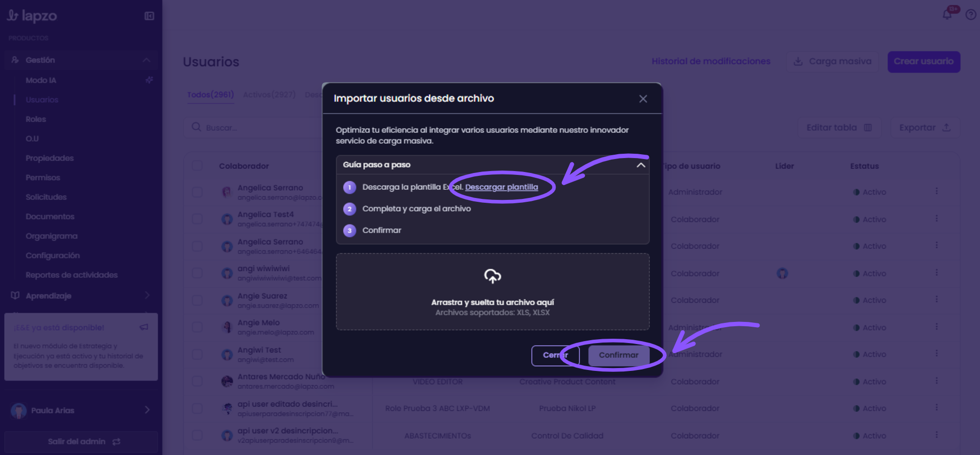This screenshot has width=980, height=455.
Task: Click the Modo IA sparkle icon
Action: pos(149,80)
